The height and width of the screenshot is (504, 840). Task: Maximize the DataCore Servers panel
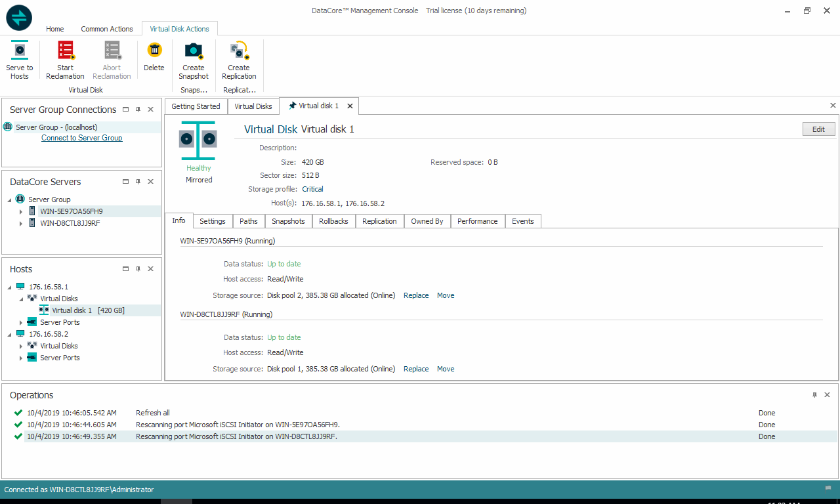126,182
